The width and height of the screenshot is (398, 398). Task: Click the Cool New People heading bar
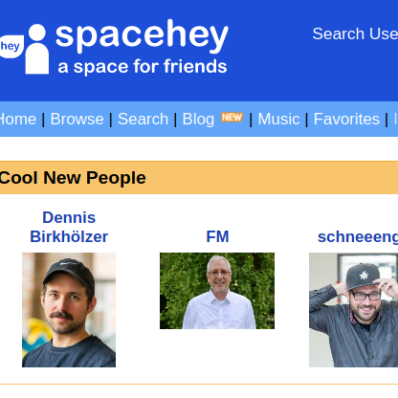[199, 177]
